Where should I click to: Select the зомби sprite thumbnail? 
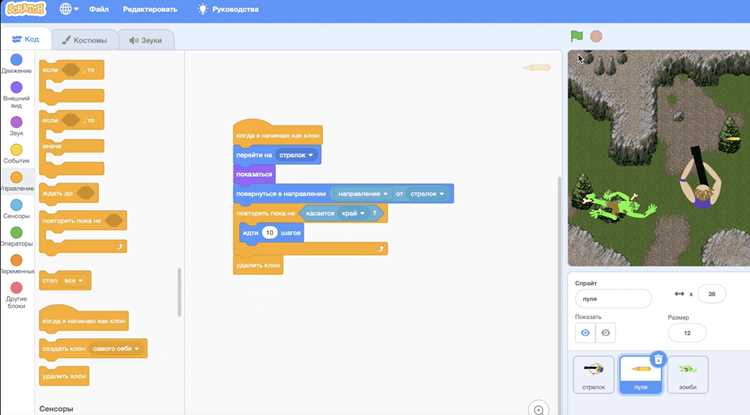(687, 374)
